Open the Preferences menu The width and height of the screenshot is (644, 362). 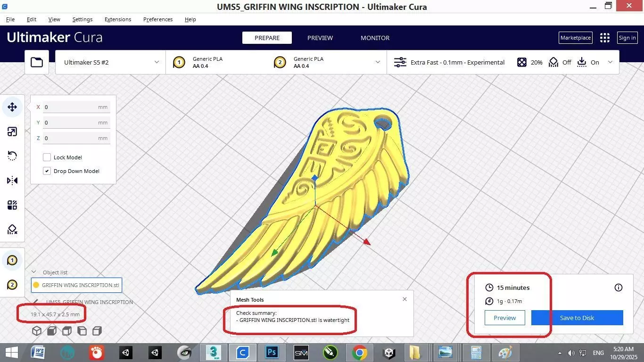(x=158, y=19)
